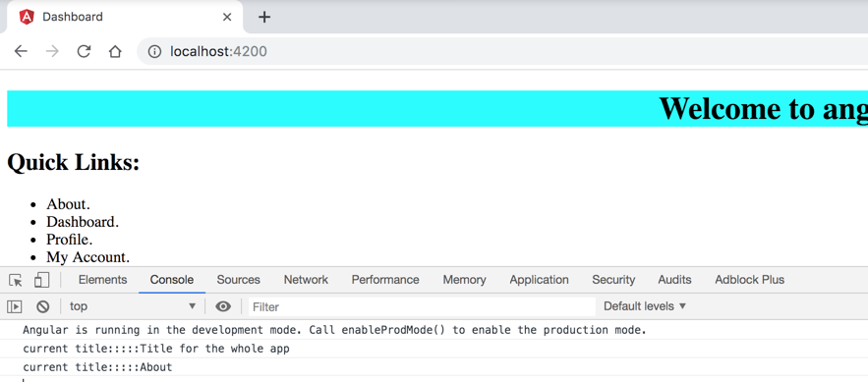Viewport: 868px width, 382px height.
Task: Click the console Filter field
Action: 422,306
